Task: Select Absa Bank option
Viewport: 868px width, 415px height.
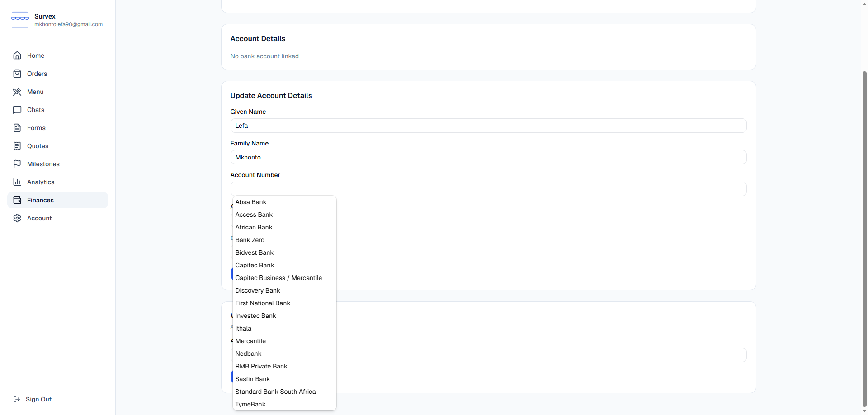Action: click(x=284, y=202)
